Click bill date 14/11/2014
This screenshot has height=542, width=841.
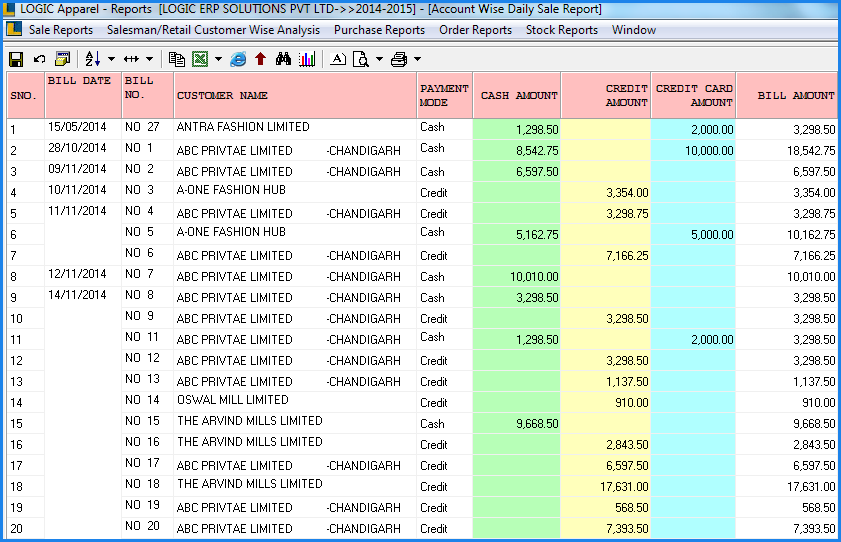[x=77, y=295]
